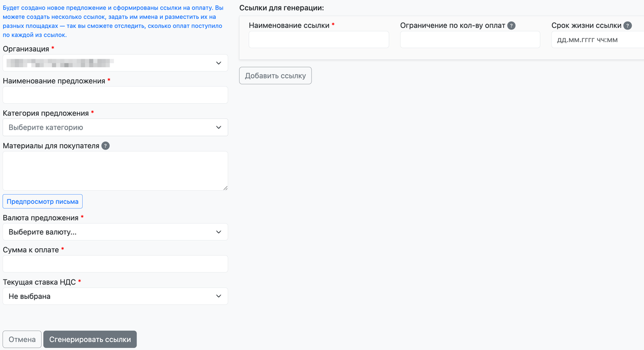The image size is (644, 350).
Task: Click the Отмена button
Action: (22, 339)
